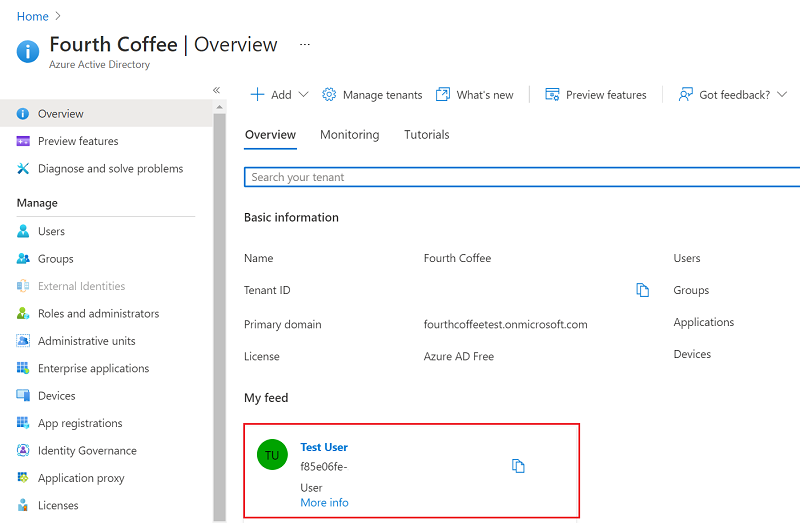Click the Licenses icon in sidebar
800x523 pixels.
coord(23,505)
